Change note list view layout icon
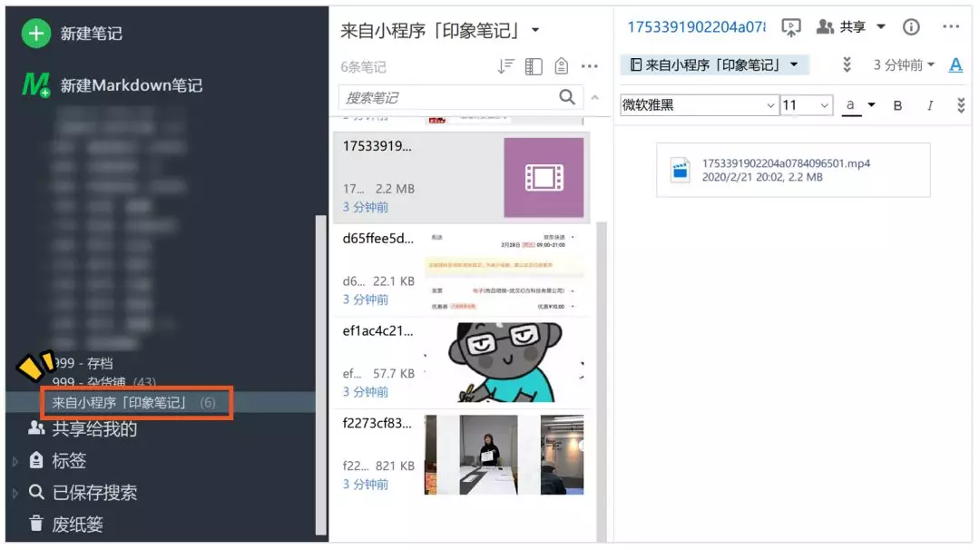This screenshot has height=550, width=980. click(534, 66)
